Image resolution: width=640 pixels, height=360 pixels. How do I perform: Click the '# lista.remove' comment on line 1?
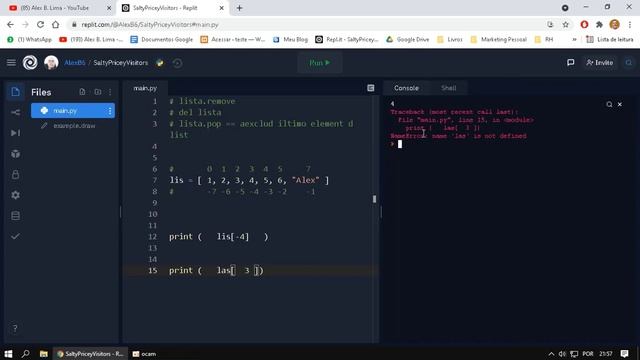click(x=202, y=101)
